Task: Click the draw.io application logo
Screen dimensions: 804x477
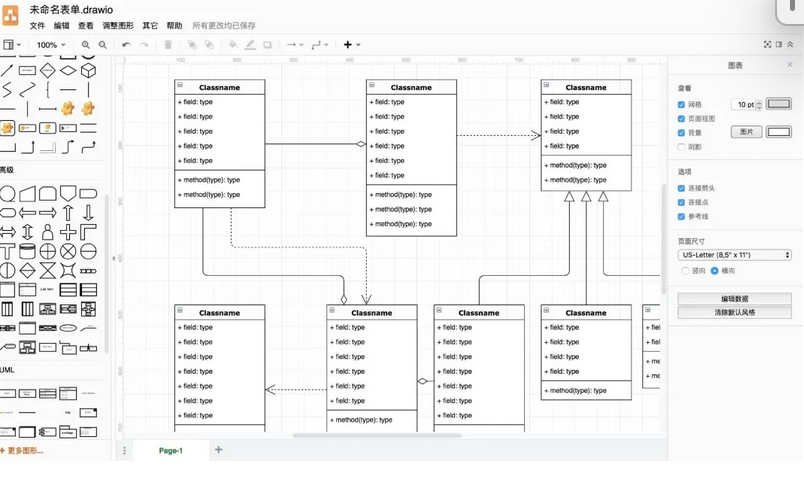Action: (11, 17)
